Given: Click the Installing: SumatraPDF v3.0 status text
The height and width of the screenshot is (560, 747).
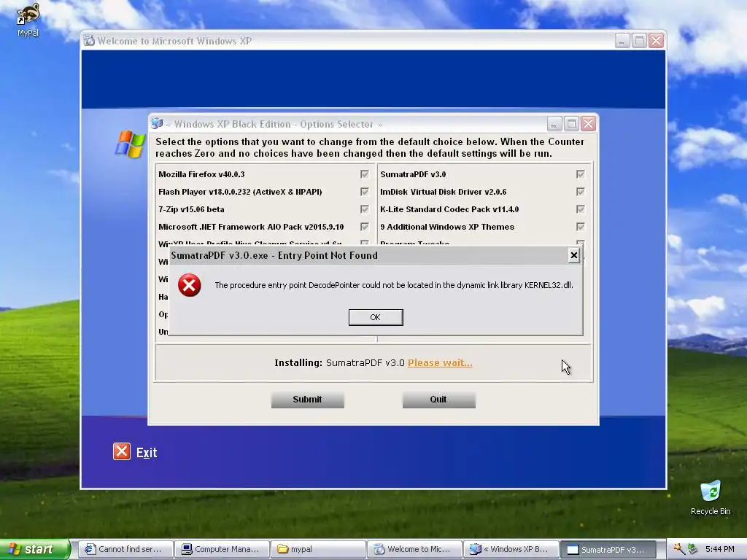Looking at the screenshot, I should (339, 363).
